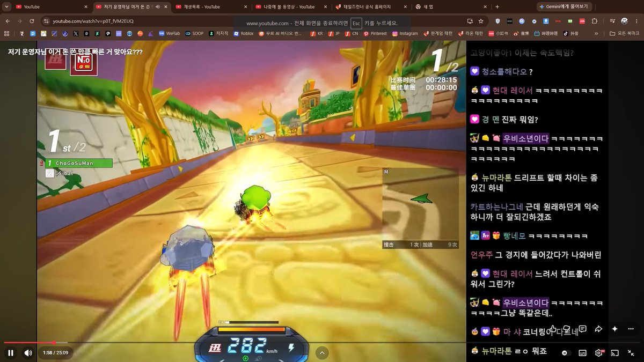Click the sparkle Ask icon in player

(615, 329)
